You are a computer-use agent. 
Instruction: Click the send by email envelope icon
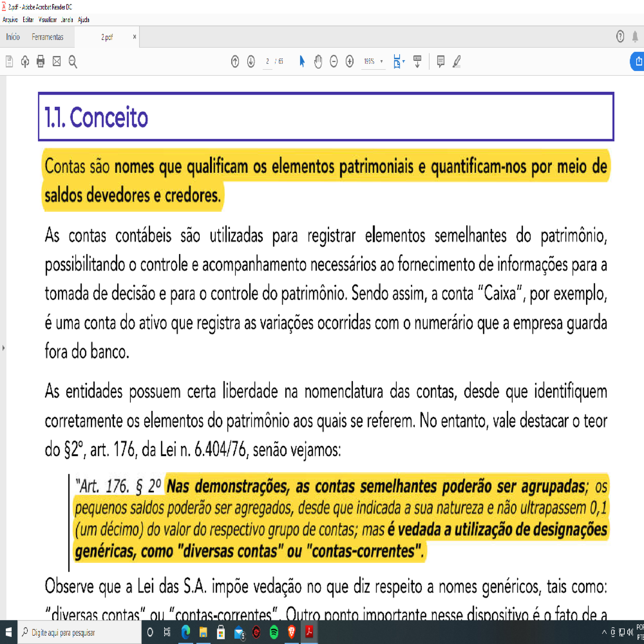57,61
